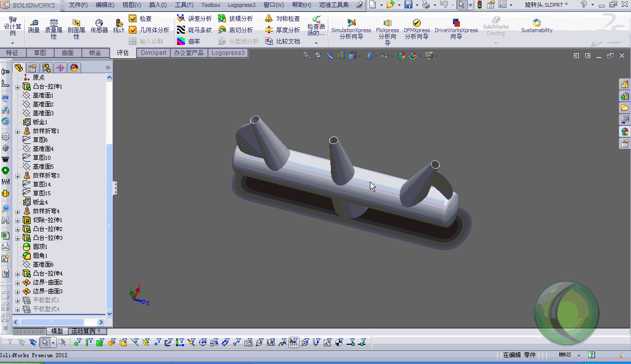This screenshot has width=631, height=364.
Task: Open 比较文档 compare documents tool
Action: pos(282,41)
